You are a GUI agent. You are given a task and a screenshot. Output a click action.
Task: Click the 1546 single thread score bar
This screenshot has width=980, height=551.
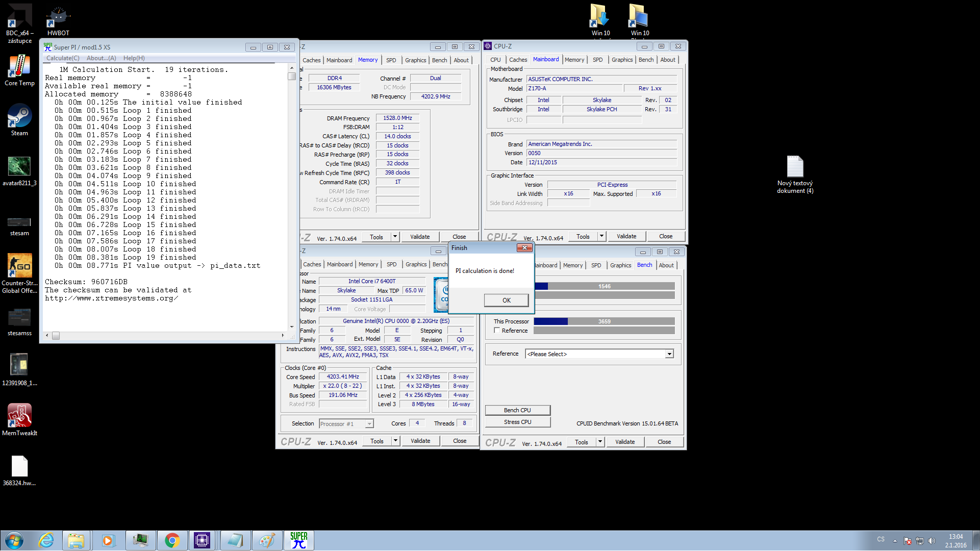[x=604, y=286]
